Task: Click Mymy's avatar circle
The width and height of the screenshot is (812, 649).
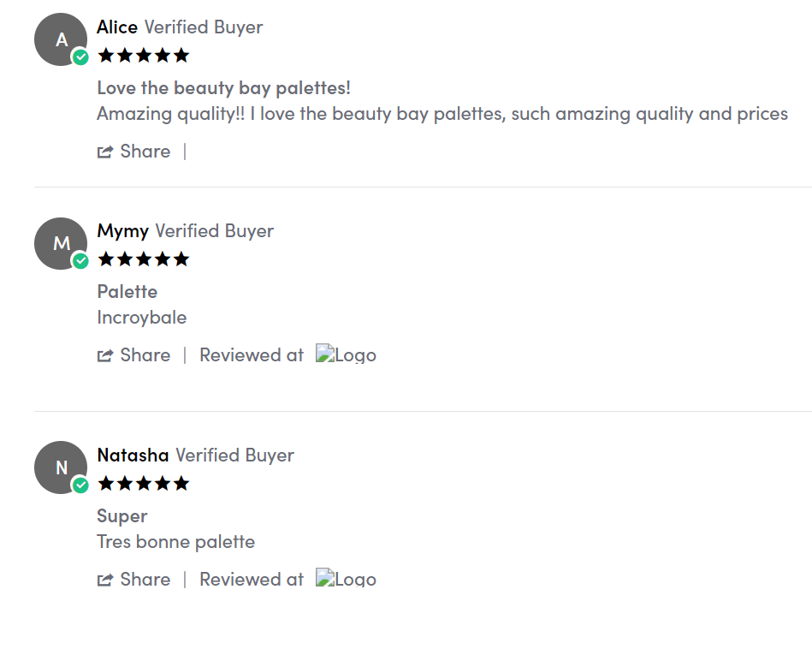Action: pyautogui.click(x=60, y=243)
